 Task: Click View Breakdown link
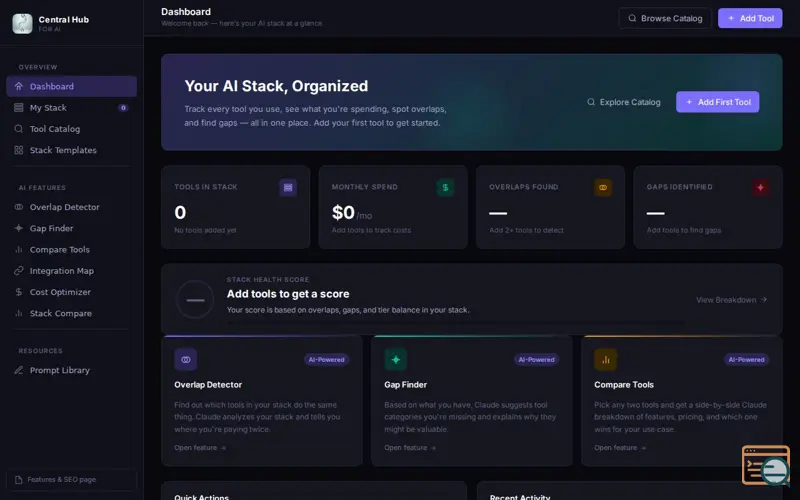click(732, 300)
